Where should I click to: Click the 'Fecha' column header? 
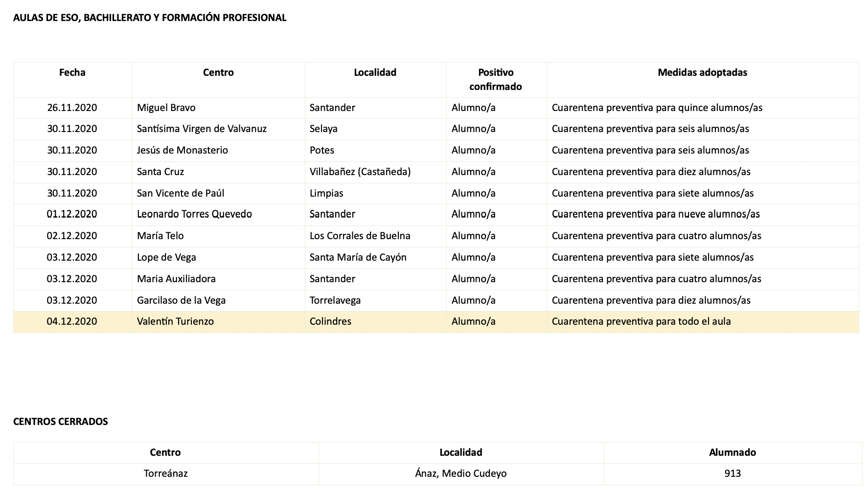(x=72, y=73)
